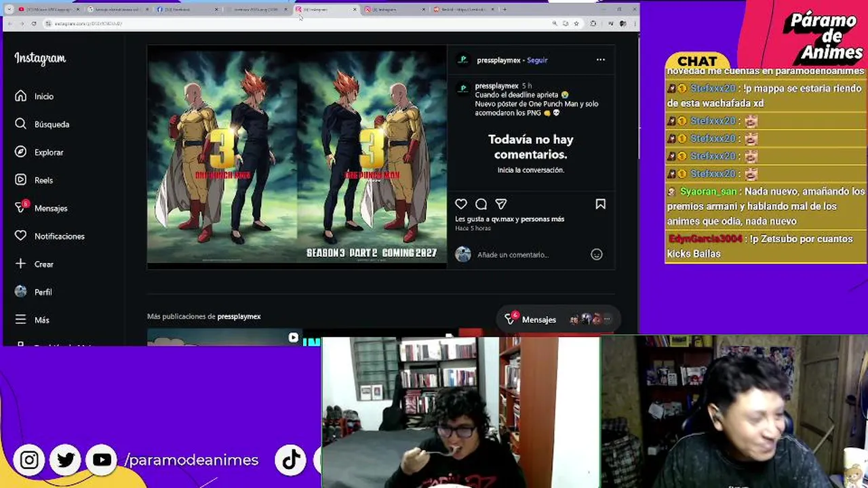Share the post with paper-plane icon
This screenshot has width=868, height=488.
501,204
